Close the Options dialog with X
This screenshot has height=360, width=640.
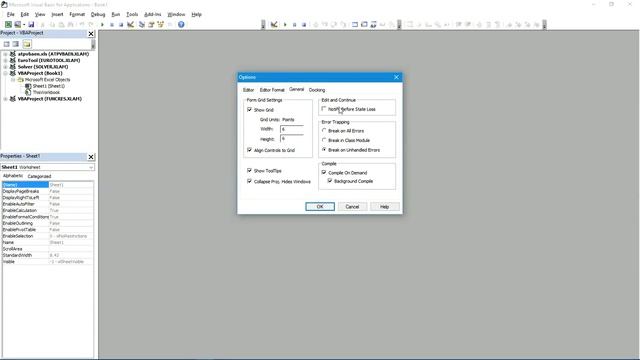pyautogui.click(x=396, y=77)
